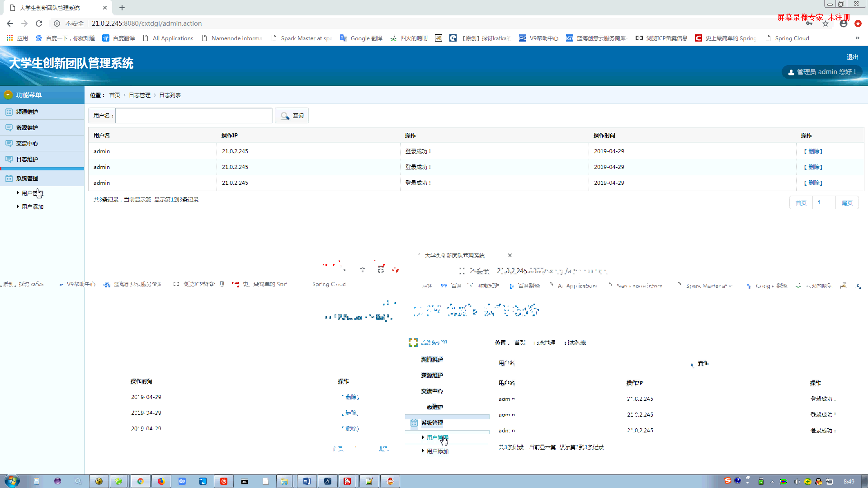
Task: Bookmark this page with the star icon
Action: [x=826, y=23]
